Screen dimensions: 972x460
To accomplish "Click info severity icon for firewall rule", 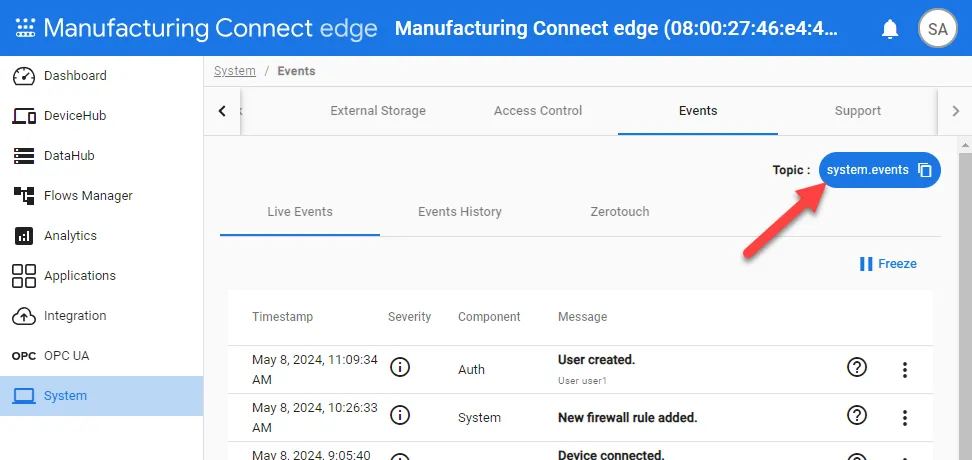I will (x=400, y=415).
